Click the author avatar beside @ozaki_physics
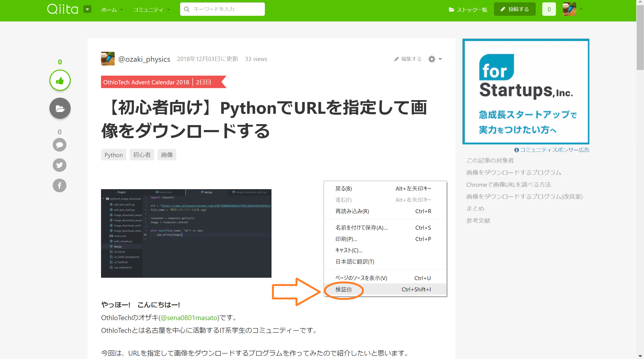Screen dimensions: 644x359 [108, 59]
